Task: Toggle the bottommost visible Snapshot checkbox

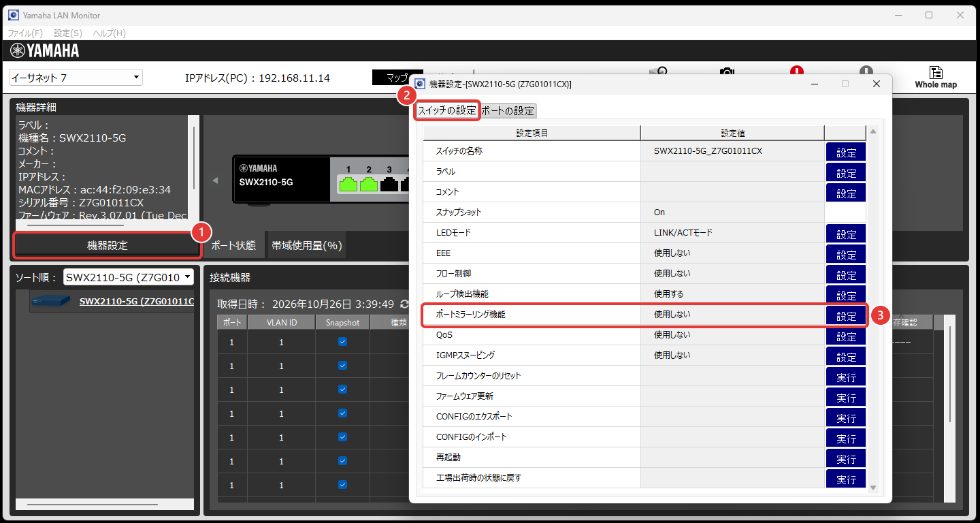Action: [x=342, y=485]
